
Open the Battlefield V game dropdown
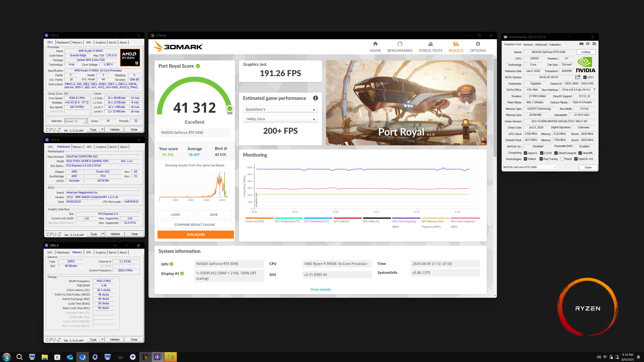280,109
